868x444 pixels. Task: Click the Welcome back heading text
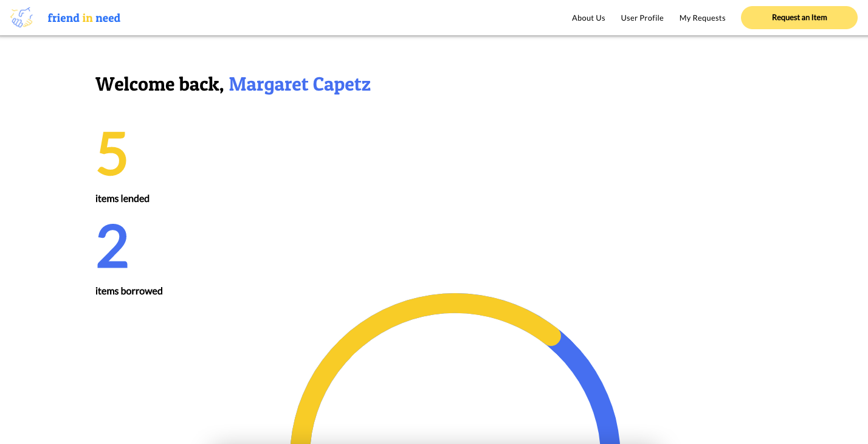coord(160,84)
